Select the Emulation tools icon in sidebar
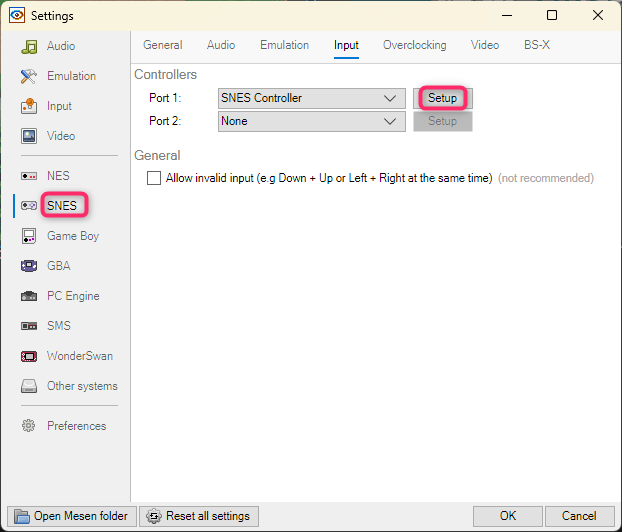622x532 pixels. click(x=29, y=76)
